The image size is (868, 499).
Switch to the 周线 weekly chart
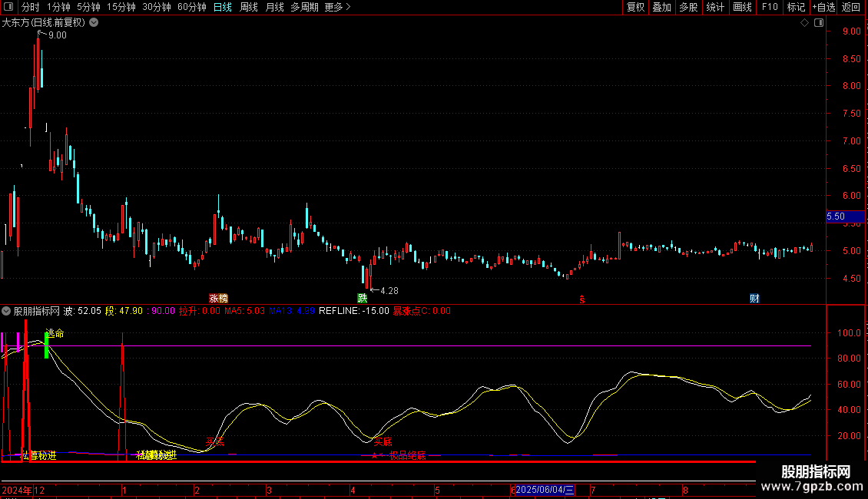(x=249, y=7)
